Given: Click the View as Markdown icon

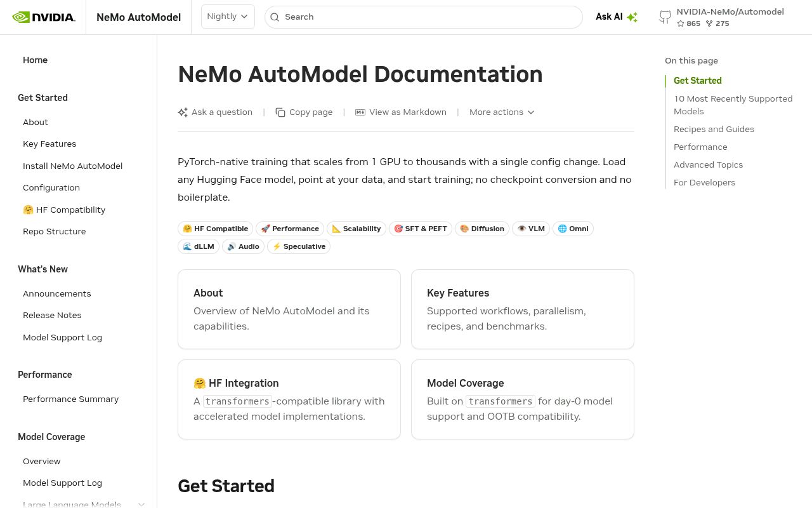Looking at the screenshot, I should (x=360, y=112).
